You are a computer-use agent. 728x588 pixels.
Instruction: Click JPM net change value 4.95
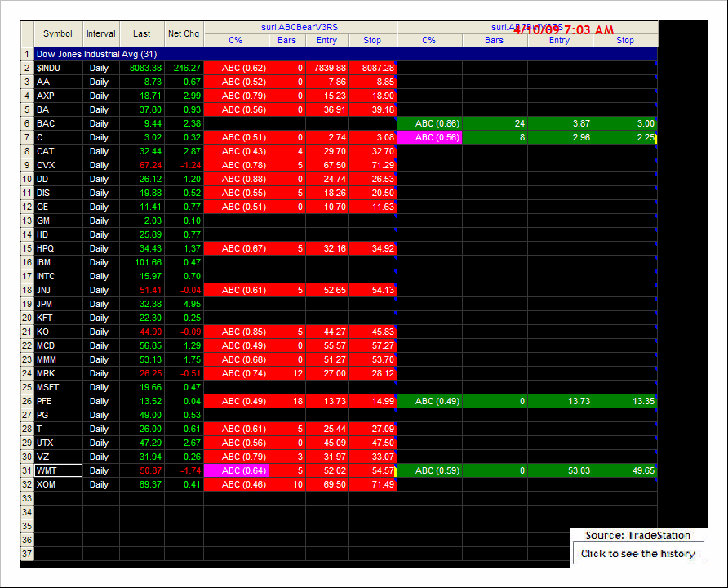click(x=184, y=304)
